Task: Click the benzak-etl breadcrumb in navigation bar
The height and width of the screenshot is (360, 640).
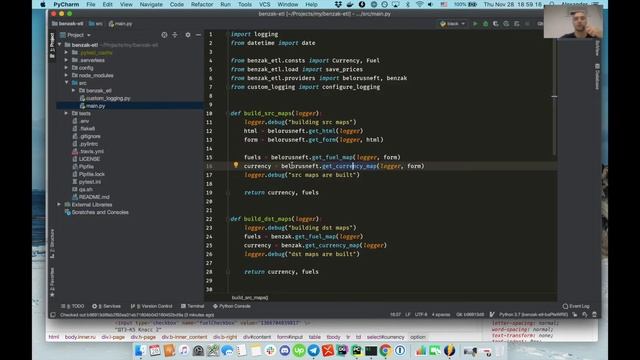Action: 68,24
